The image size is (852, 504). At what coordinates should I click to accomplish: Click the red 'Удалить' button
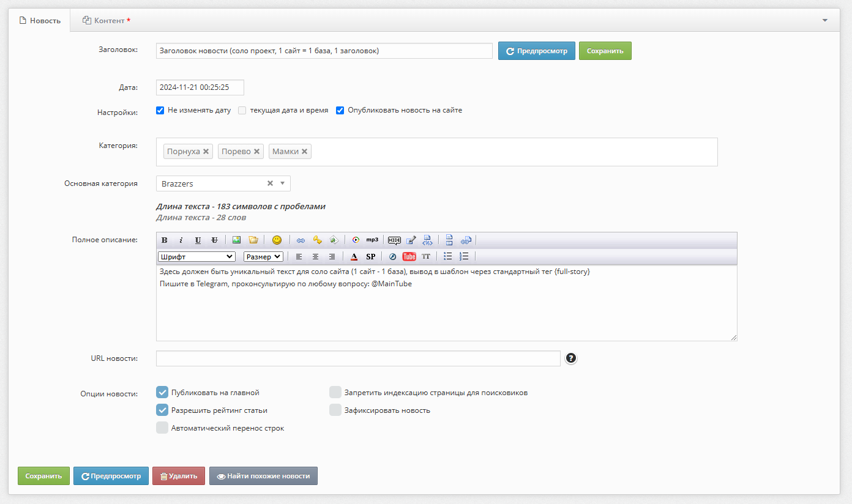[x=179, y=476]
